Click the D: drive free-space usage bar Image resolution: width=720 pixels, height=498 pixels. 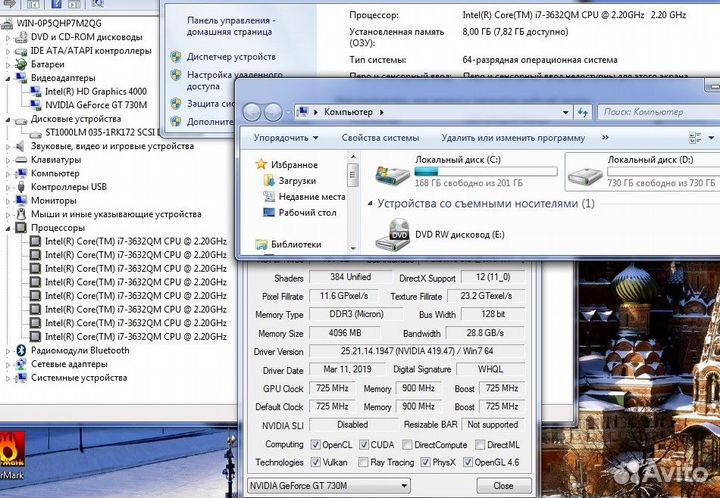point(663,172)
